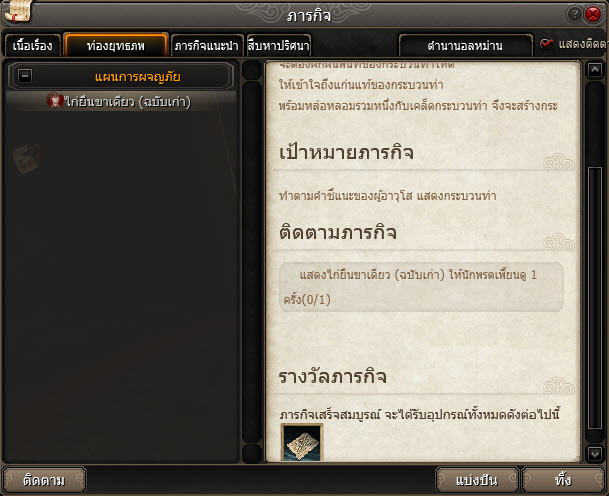Image resolution: width=609 pixels, height=496 pixels.
Task: Close the ภารกิจ quest window
Action: pyautogui.click(x=593, y=14)
